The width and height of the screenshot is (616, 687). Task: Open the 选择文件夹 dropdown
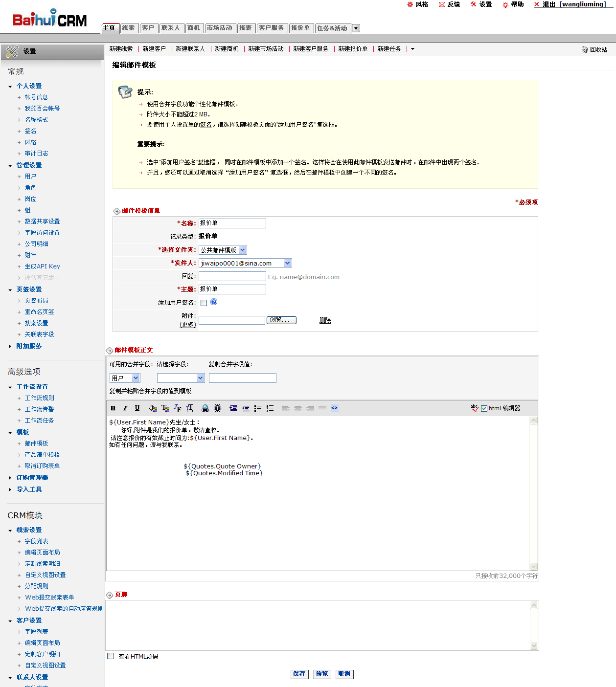coord(243,250)
